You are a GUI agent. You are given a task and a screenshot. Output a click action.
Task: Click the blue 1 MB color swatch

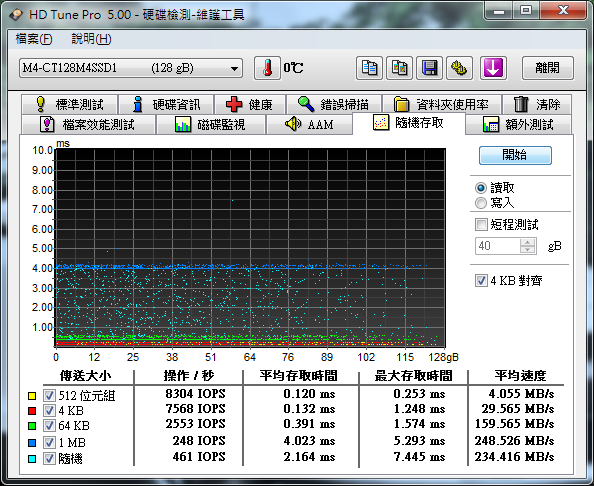click(x=32, y=442)
